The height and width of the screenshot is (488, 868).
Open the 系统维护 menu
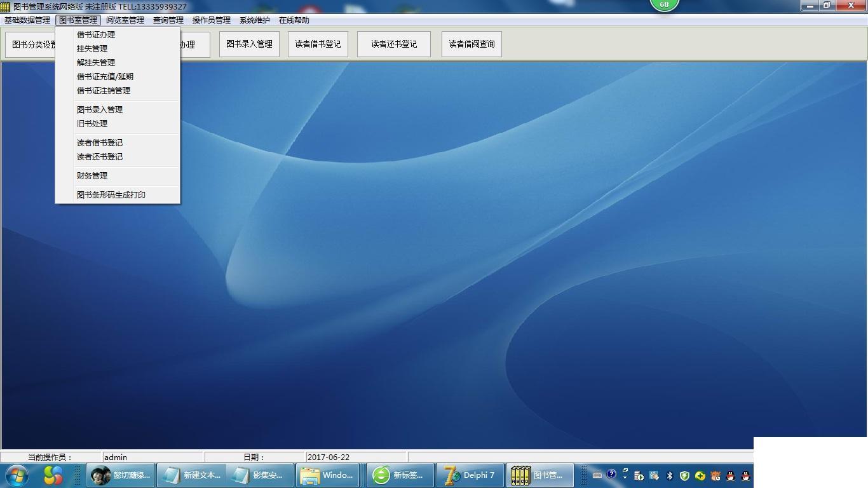(x=255, y=20)
